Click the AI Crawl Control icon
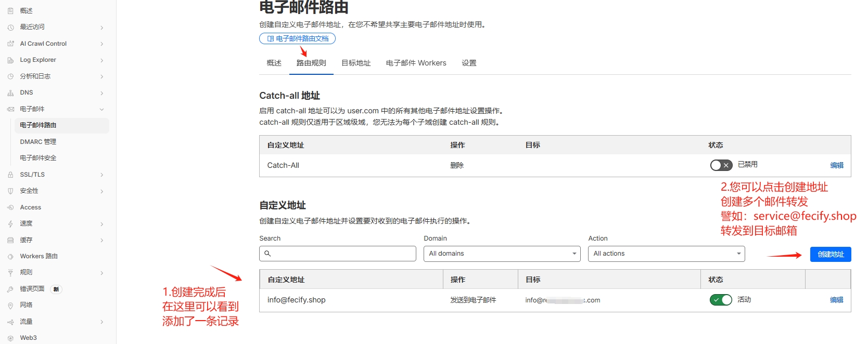This screenshot has width=868, height=344. pyautogui.click(x=10, y=44)
